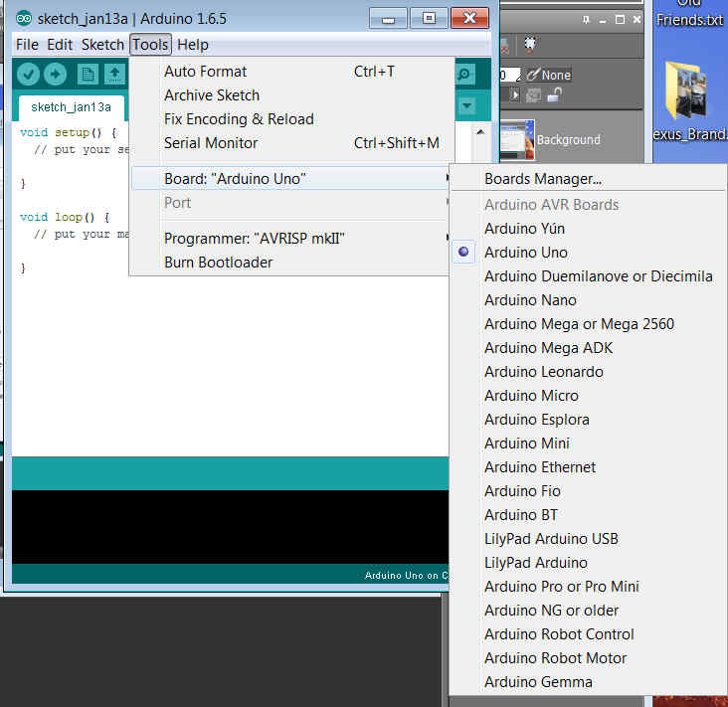Select the sketch_jan13a editor tab

coord(71,107)
